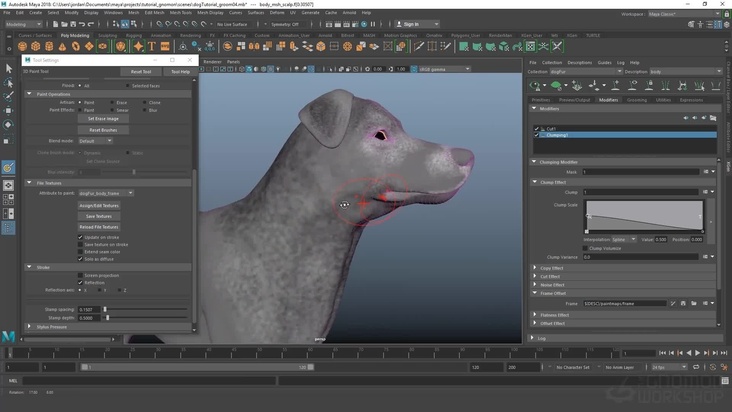Viewport: 732px width, 412px height.
Task: Adjust the Stamp spacing slider
Action: click(x=106, y=310)
